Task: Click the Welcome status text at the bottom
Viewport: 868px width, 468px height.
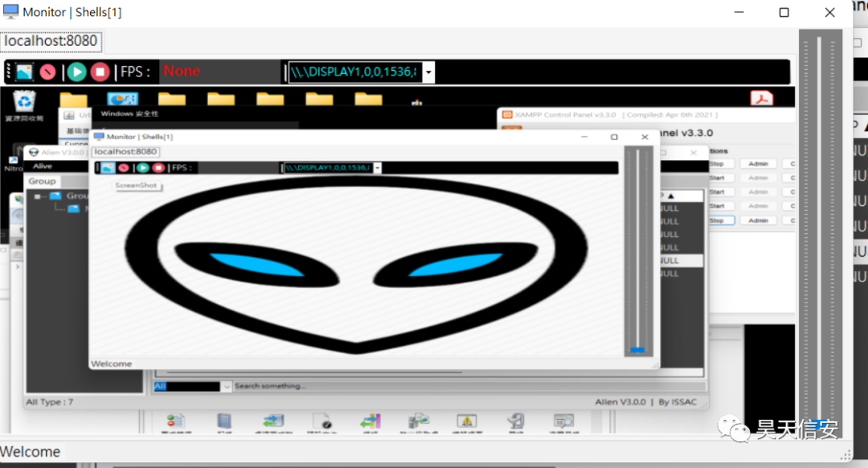Action: (31, 452)
